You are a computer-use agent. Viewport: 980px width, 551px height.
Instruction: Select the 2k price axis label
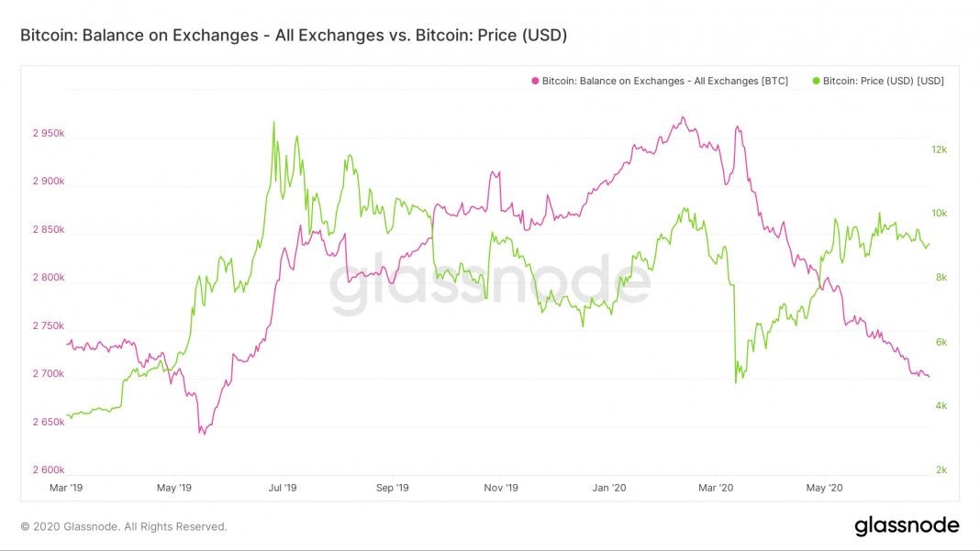[941, 469]
